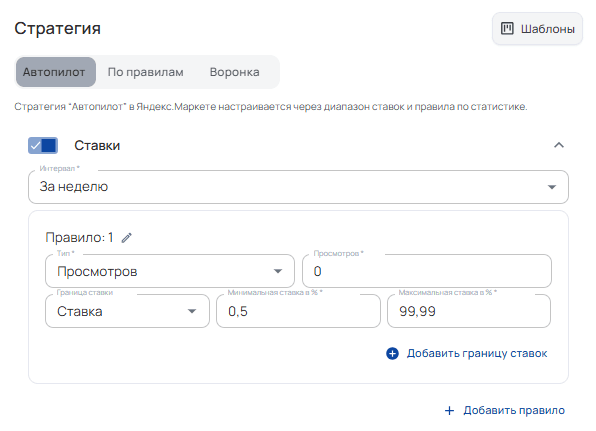Click the Правило: 1 rule title
The image size is (596, 431).
pos(79,238)
